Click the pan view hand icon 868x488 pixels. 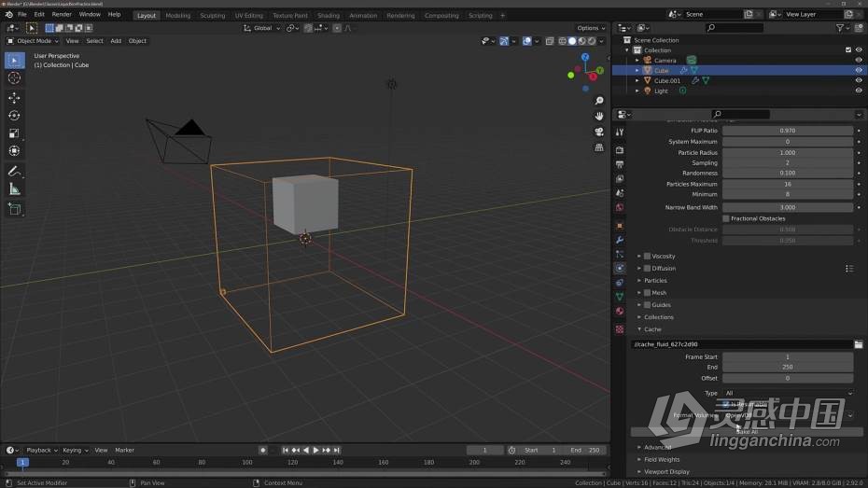599,117
